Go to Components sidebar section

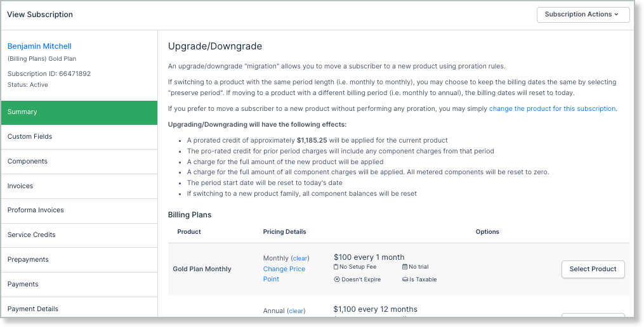(79, 161)
